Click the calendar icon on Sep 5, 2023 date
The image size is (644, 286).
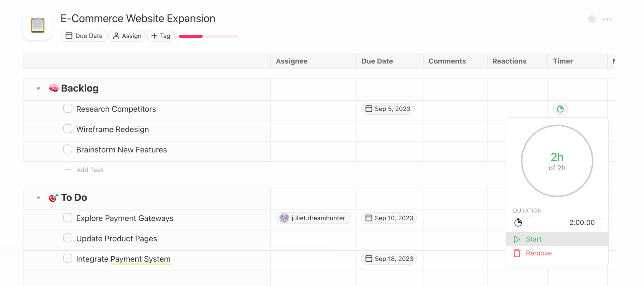pyautogui.click(x=369, y=109)
